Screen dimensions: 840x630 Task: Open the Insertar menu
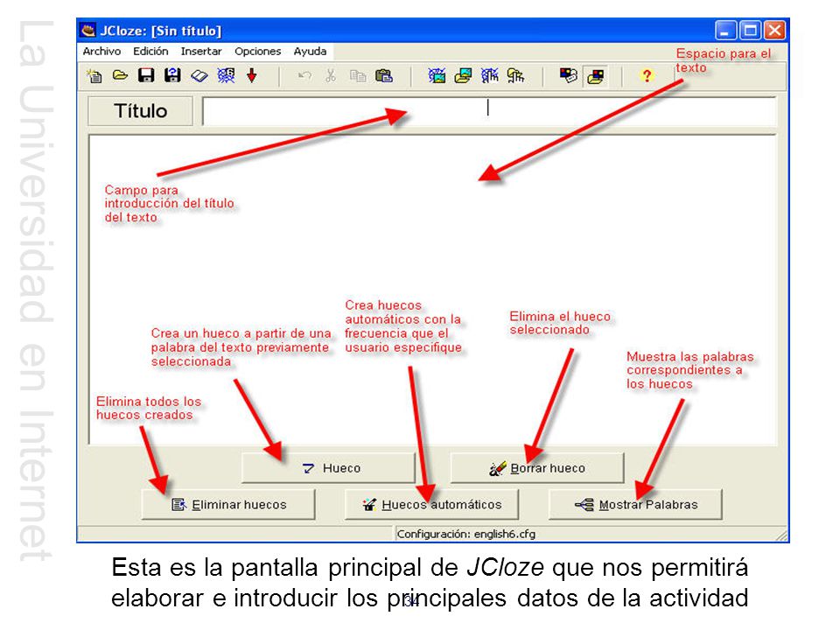pos(201,51)
